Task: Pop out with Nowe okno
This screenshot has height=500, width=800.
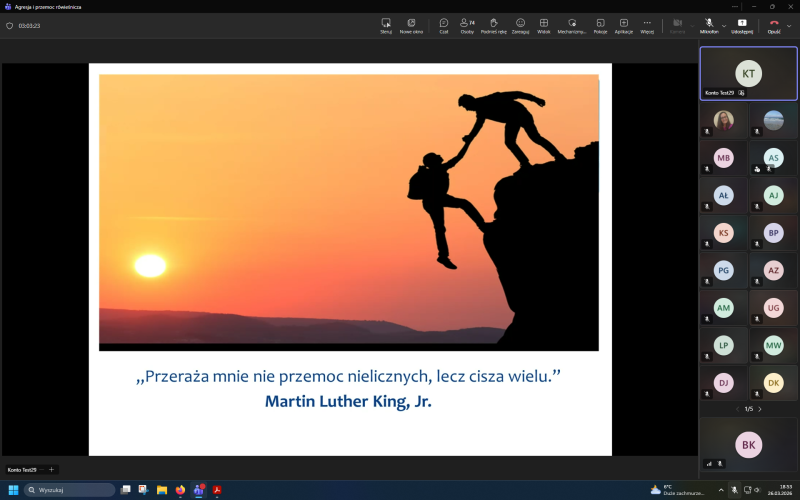Action: [x=411, y=25]
